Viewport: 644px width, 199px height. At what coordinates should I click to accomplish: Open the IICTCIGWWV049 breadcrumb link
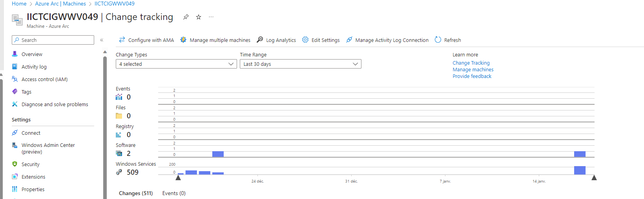[x=114, y=4]
